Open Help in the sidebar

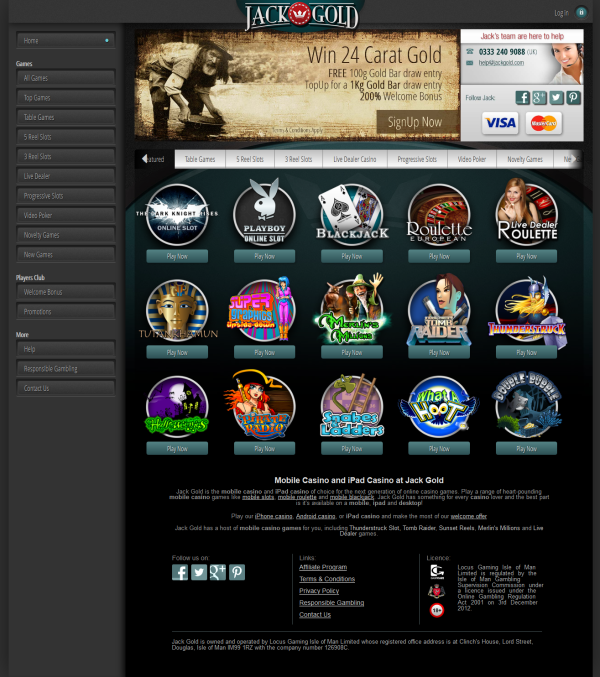66,349
